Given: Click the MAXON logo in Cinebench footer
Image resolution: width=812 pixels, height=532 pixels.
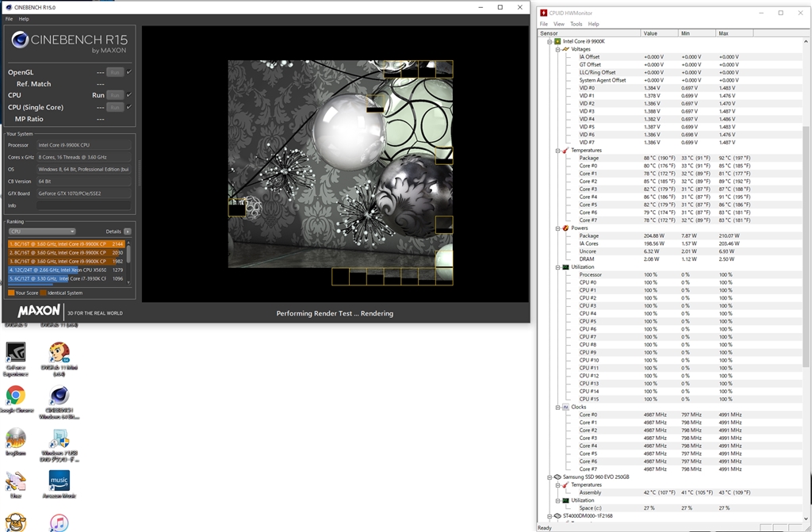Looking at the screenshot, I should point(39,312).
